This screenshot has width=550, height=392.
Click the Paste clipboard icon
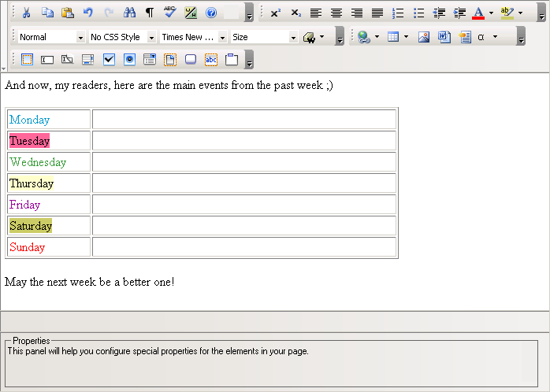[x=68, y=13]
